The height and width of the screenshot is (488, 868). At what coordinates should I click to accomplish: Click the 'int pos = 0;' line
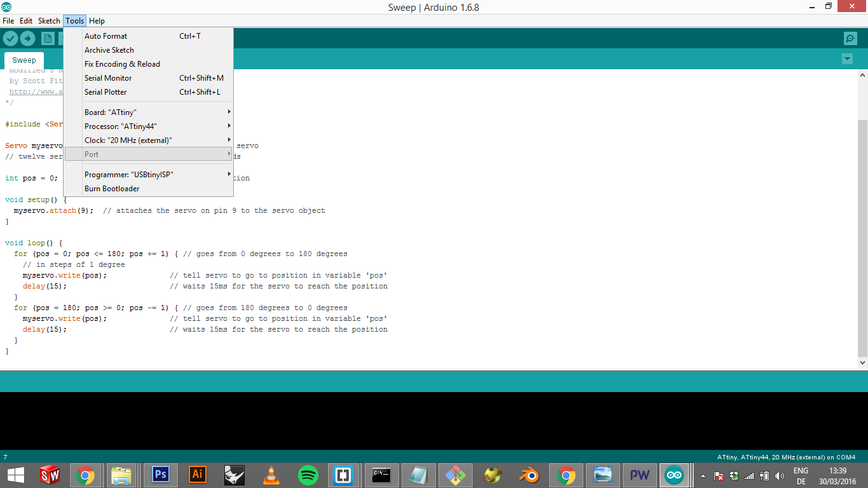31,178
